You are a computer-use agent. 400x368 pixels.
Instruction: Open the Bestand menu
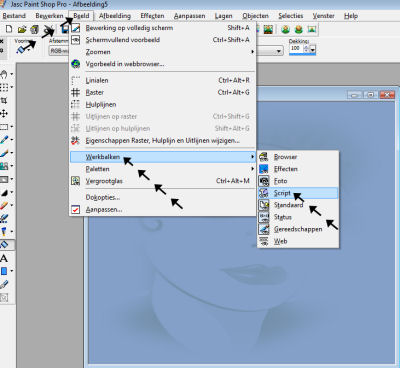[14, 16]
